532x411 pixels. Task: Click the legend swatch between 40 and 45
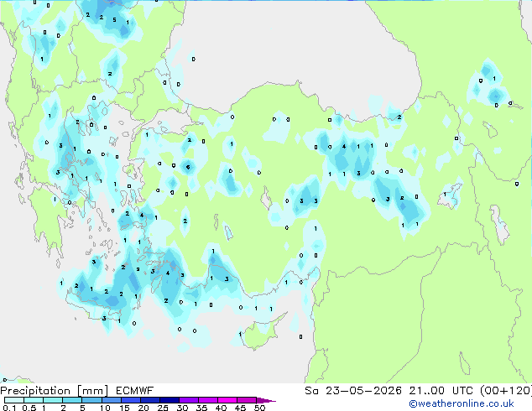[x=227, y=400]
